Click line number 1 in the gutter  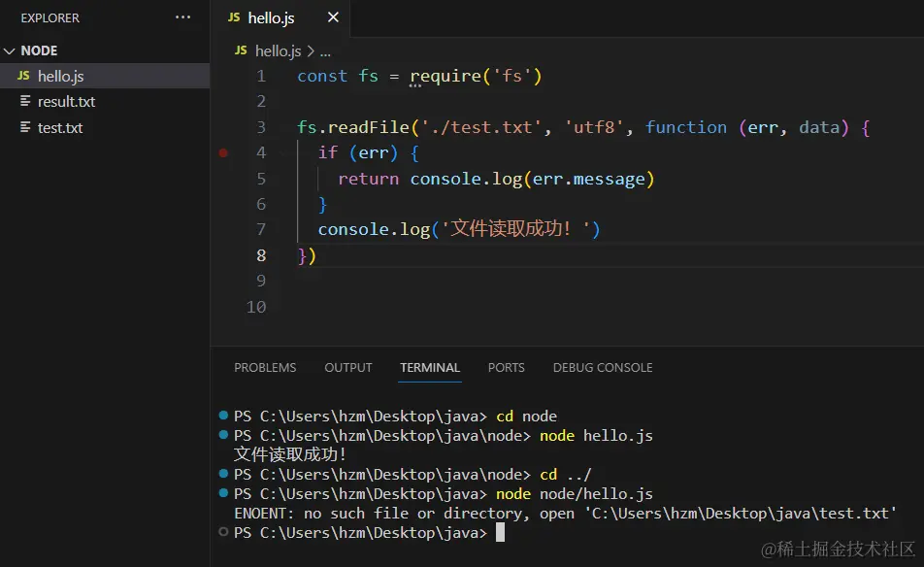(x=261, y=76)
